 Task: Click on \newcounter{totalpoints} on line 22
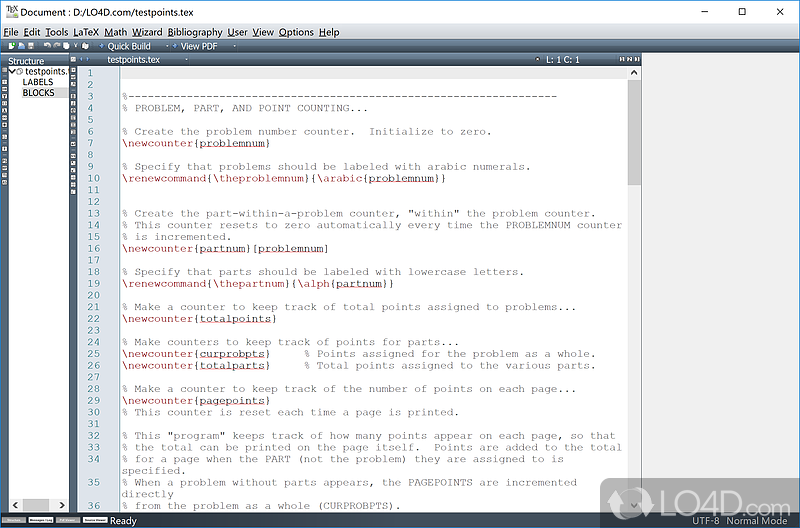click(199, 319)
